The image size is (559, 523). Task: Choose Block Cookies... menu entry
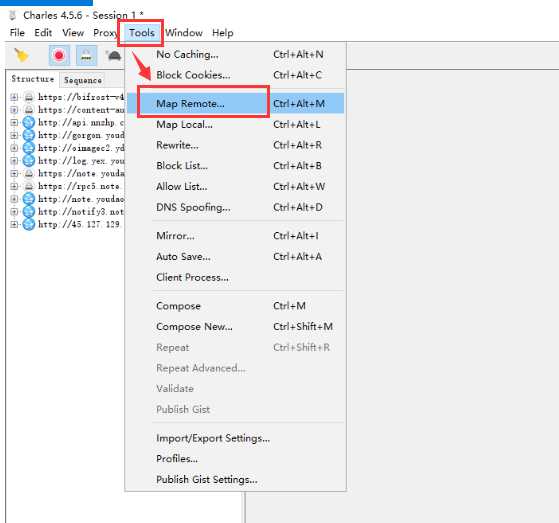tap(235, 75)
